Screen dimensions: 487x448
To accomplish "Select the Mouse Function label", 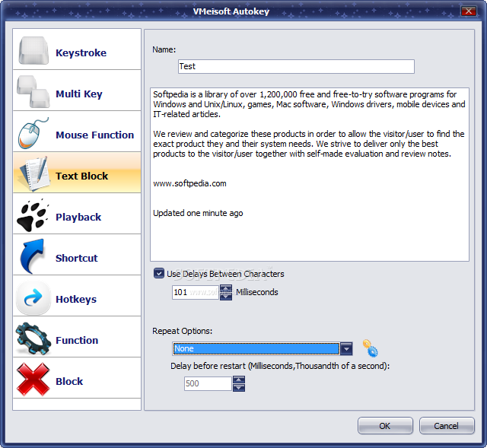I will pos(94,135).
